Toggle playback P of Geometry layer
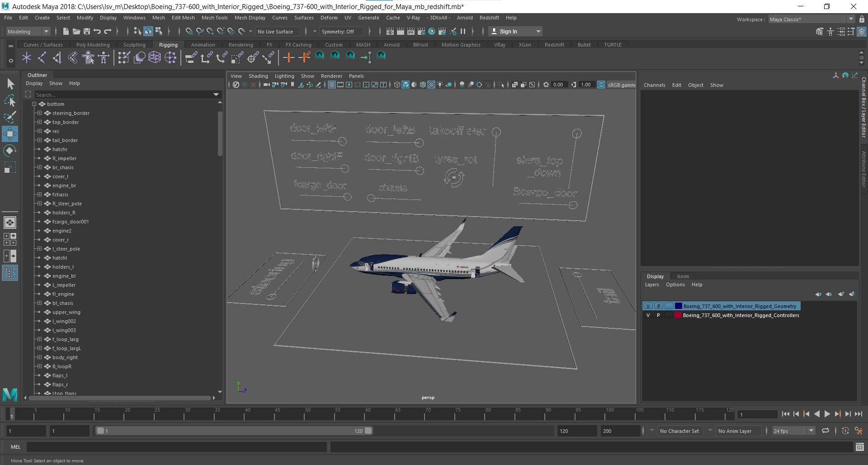Screen dimensions: 868x465 coord(658,306)
